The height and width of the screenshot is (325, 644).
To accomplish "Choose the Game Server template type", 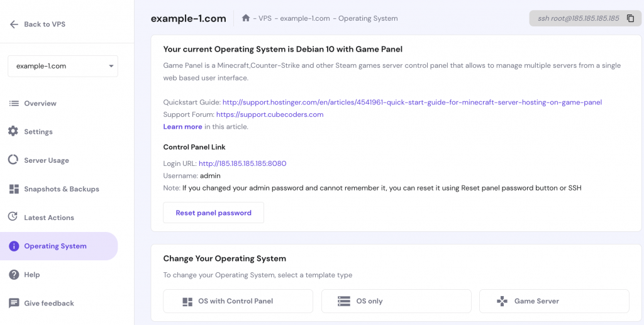I will pos(554,301).
